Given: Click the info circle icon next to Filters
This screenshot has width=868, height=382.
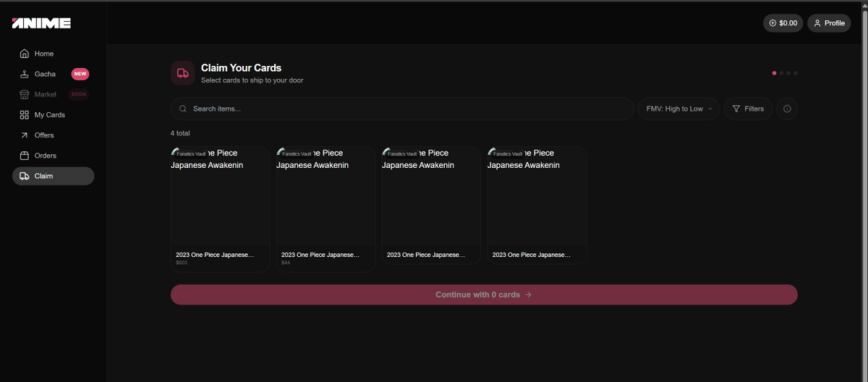Looking at the screenshot, I should (x=787, y=109).
